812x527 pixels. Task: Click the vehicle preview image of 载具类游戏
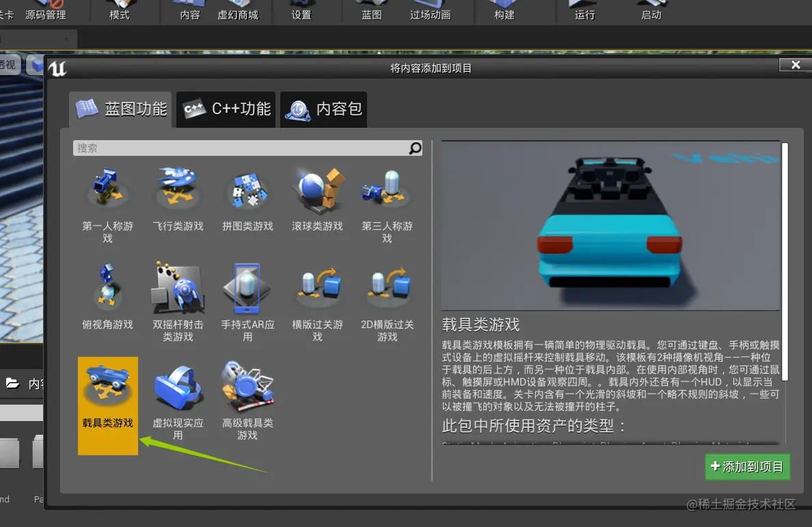click(x=610, y=226)
